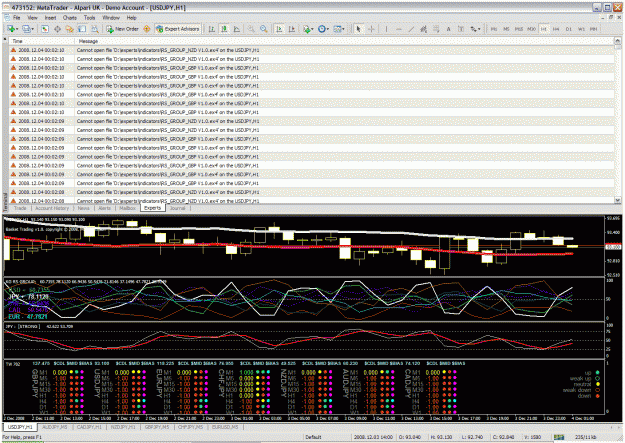Screen dimensions: 625x443
Task: Toggle the Expert Advisors button
Action: [178, 29]
